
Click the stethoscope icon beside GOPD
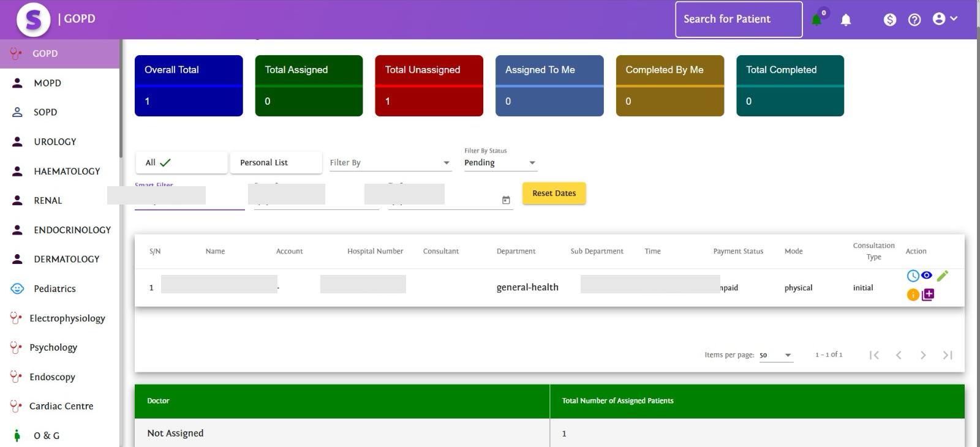tap(16, 54)
